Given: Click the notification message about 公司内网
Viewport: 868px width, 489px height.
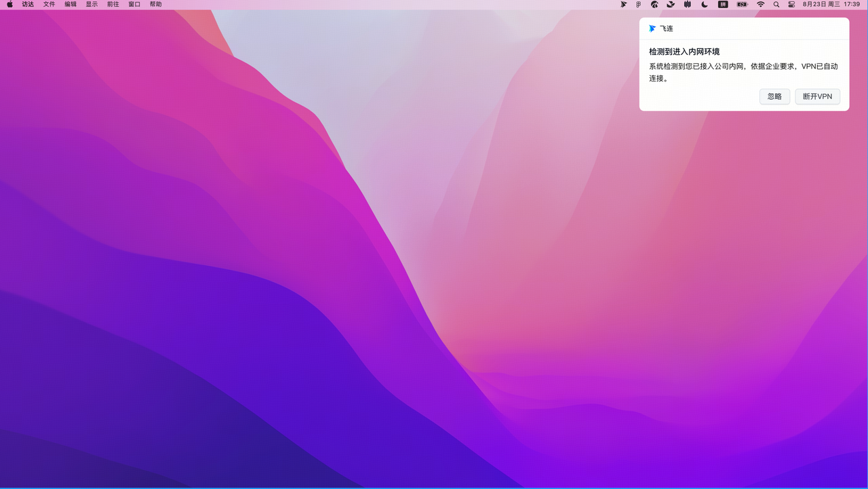Looking at the screenshot, I should click(x=743, y=72).
